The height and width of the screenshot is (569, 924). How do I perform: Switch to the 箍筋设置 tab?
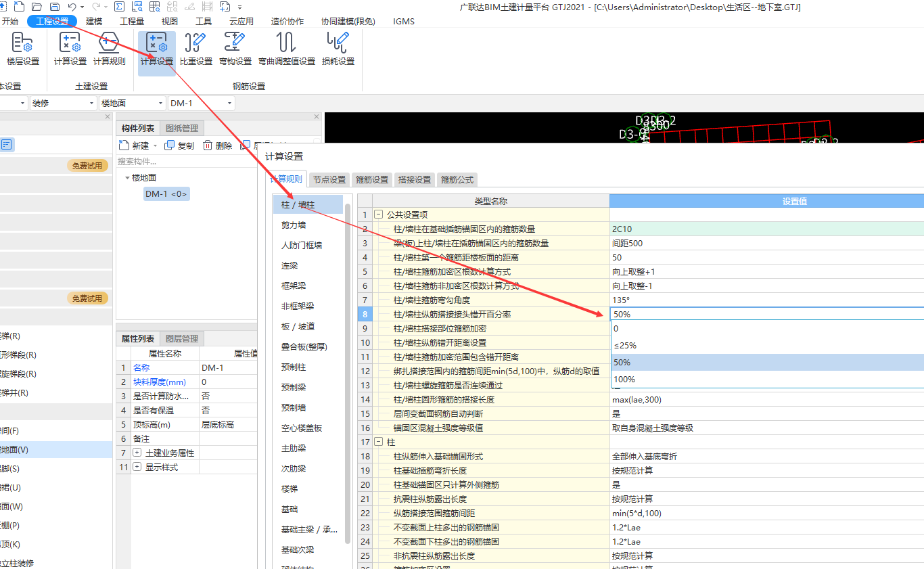pos(372,179)
